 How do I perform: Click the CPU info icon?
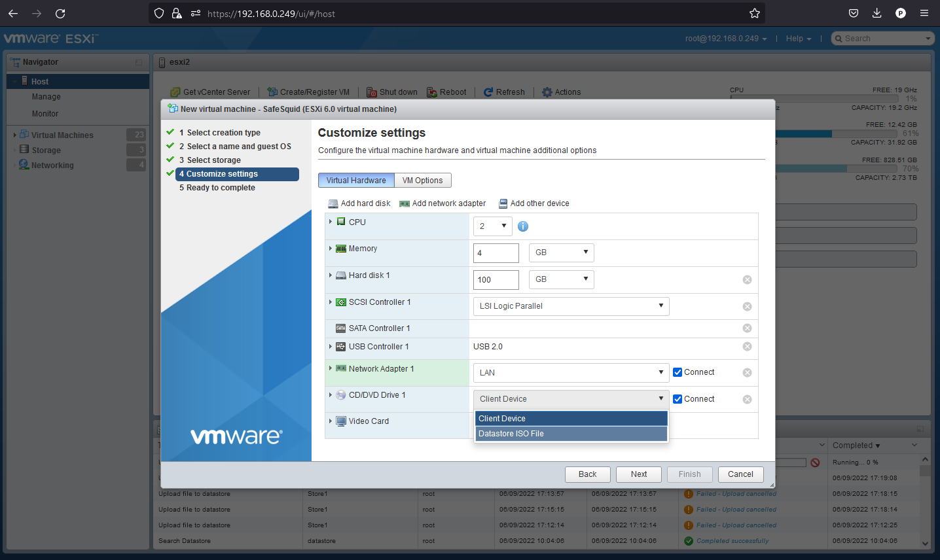point(523,226)
